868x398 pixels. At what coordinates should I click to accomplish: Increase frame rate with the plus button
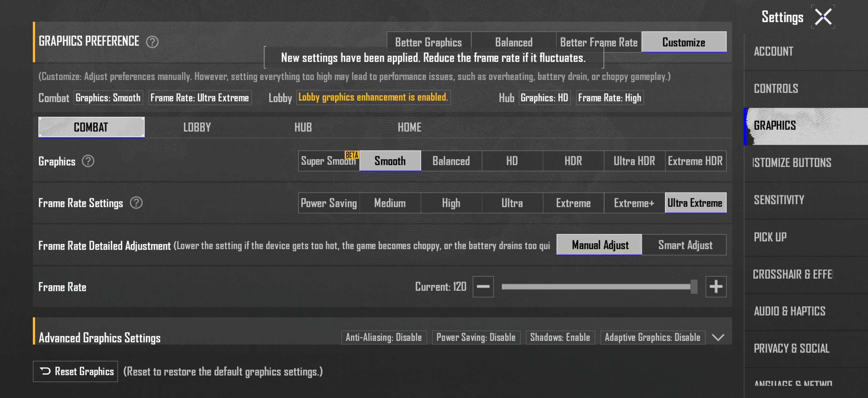pyautogui.click(x=715, y=287)
